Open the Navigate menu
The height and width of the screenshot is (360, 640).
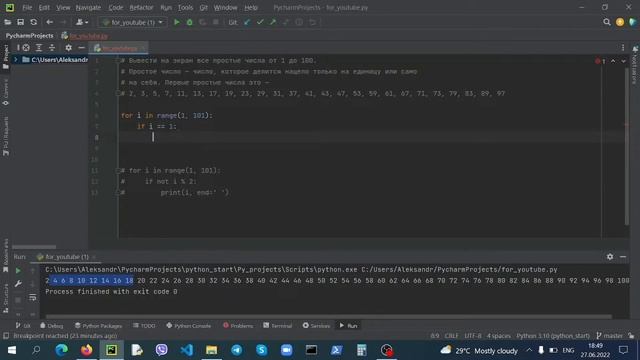click(88, 7)
